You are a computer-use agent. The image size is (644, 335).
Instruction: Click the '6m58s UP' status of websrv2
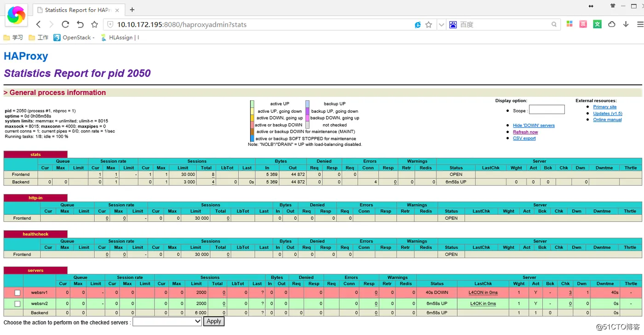437,304
